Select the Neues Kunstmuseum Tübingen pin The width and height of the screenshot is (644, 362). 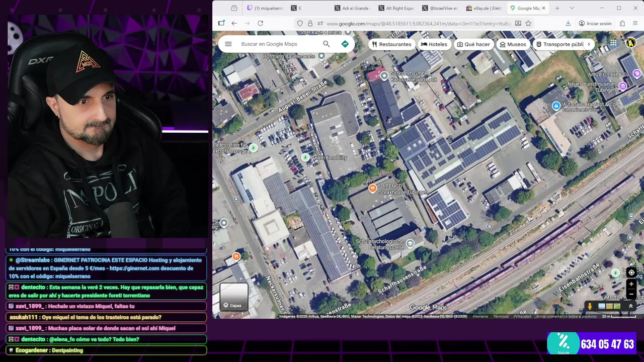[623, 86]
